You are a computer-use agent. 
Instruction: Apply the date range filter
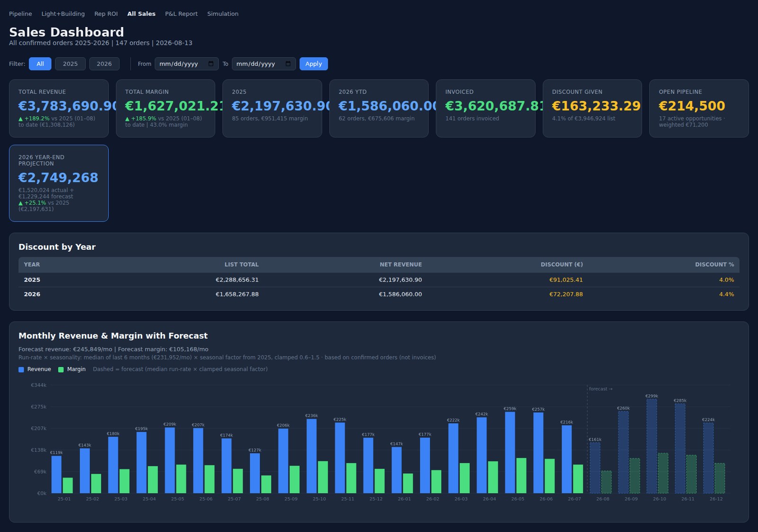[314, 64]
